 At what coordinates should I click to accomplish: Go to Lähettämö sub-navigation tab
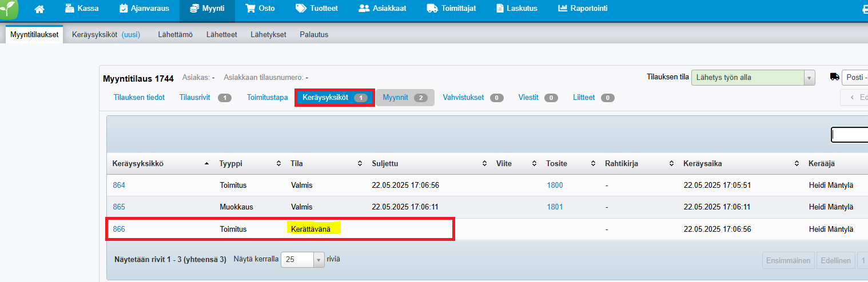pyautogui.click(x=175, y=34)
